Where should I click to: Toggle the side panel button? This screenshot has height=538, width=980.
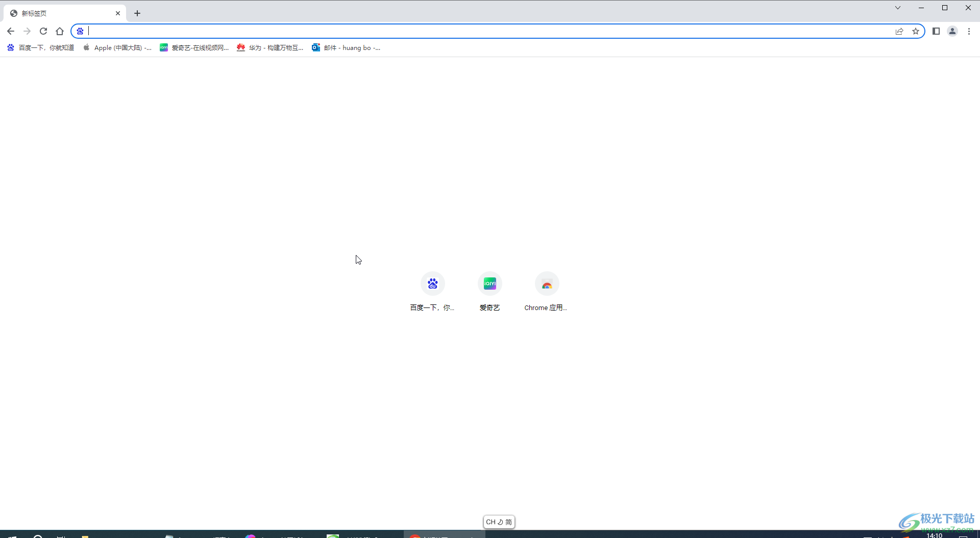pyautogui.click(x=936, y=31)
